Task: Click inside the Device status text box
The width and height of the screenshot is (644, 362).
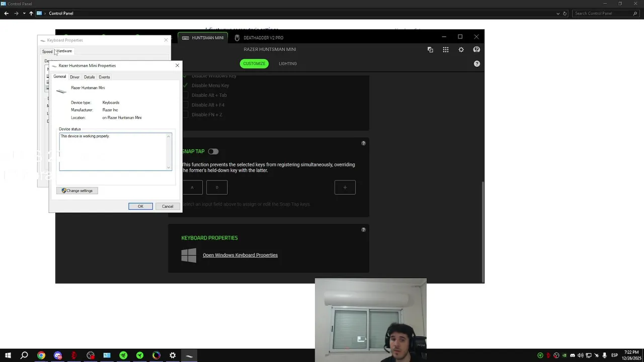Action: tap(115, 151)
